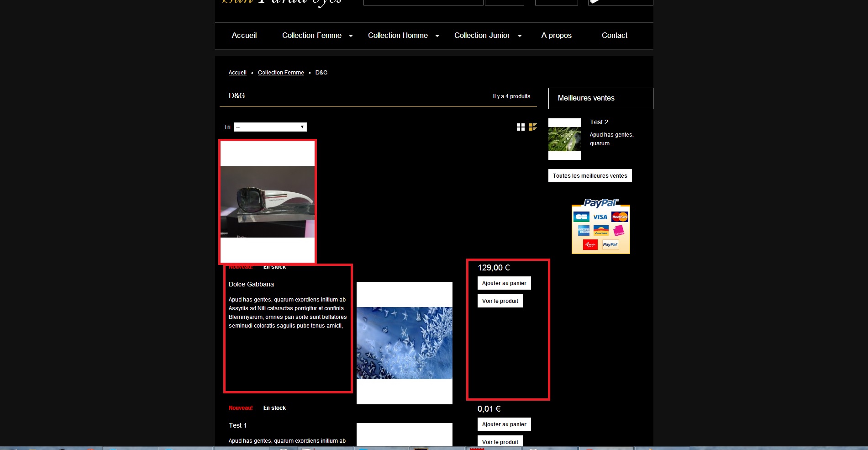Open the Test 1 product title
868x450 pixels.
tap(237, 425)
